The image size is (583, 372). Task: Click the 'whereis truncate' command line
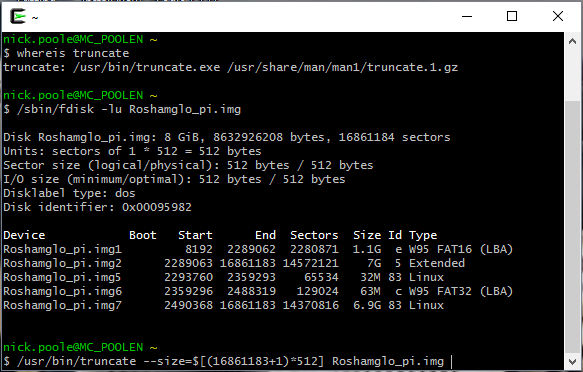66,53
